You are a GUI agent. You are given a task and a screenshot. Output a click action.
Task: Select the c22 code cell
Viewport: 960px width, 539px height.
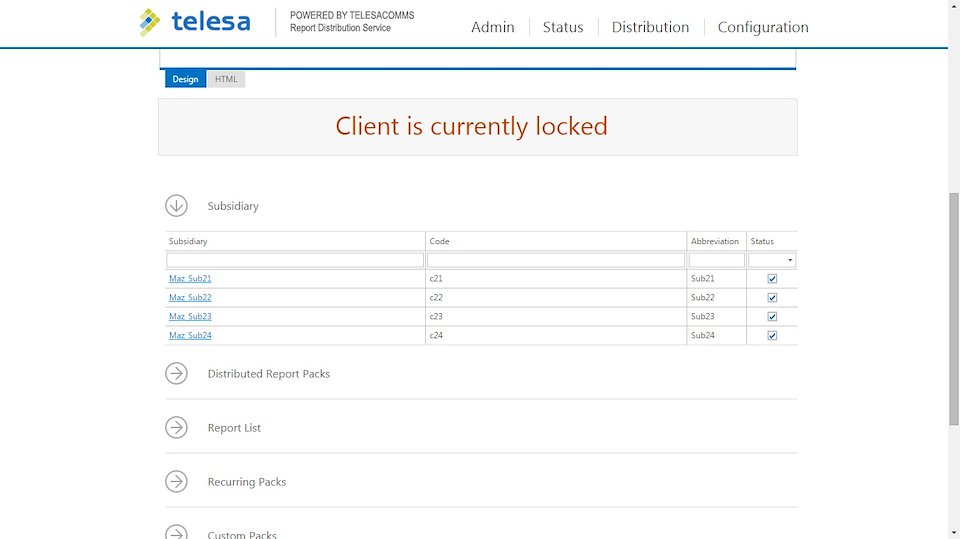click(556, 297)
